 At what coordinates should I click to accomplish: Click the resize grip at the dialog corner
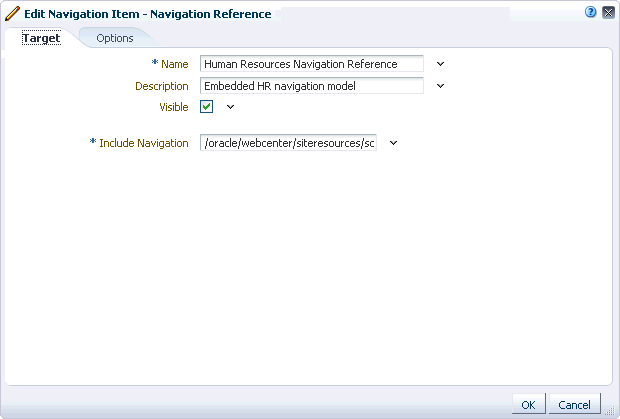pyautogui.click(x=611, y=410)
